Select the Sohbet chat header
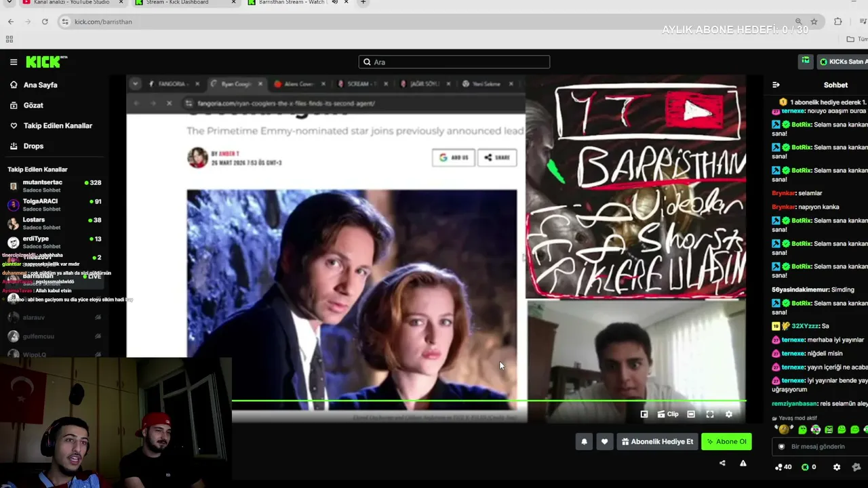The height and width of the screenshot is (488, 868). point(835,85)
